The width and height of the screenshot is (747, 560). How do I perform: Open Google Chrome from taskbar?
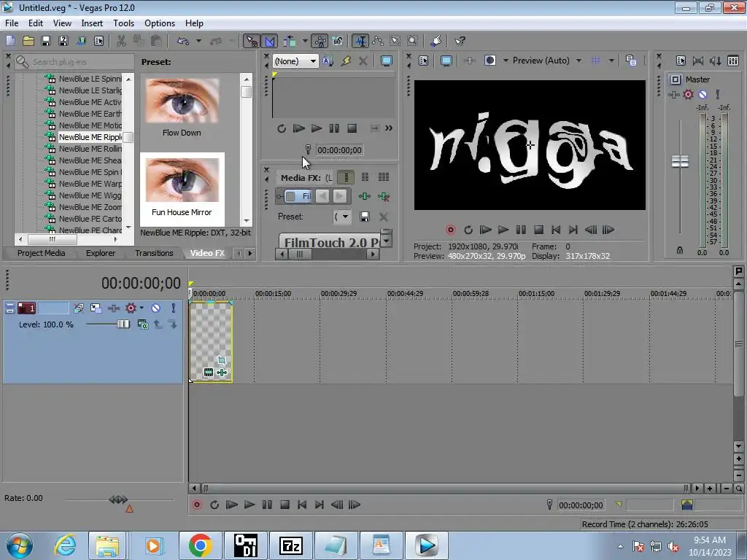[x=200, y=545]
